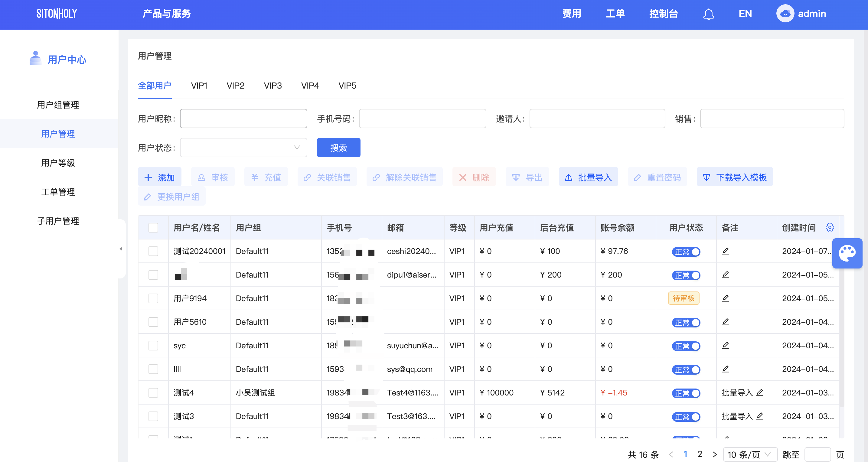This screenshot has height=462, width=868.
Task: Check the row for 测试4
Action: point(153,392)
